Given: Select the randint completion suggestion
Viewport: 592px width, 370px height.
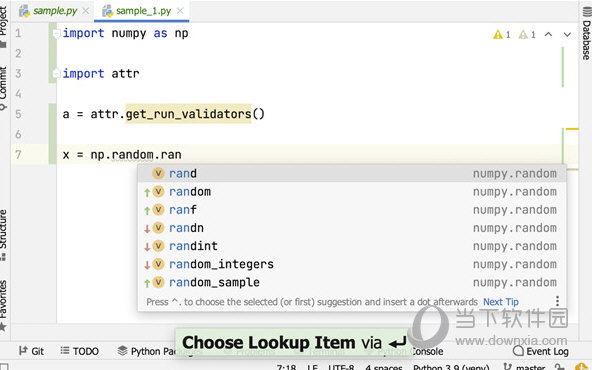Looking at the screenshot, I should pyautogui.click(x=352, y=246).
